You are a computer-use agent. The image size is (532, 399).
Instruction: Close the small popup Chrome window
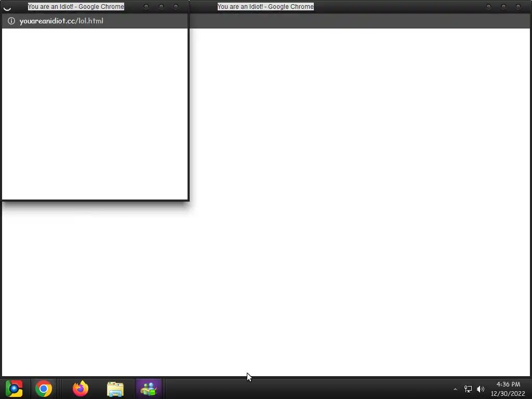(x=176, y=6)
